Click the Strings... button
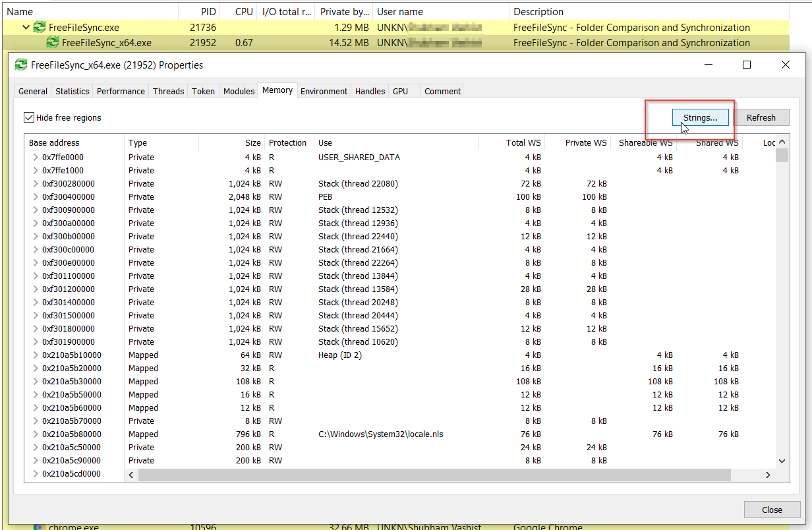This screenshot has width=812, height=530. pos(700,118)
